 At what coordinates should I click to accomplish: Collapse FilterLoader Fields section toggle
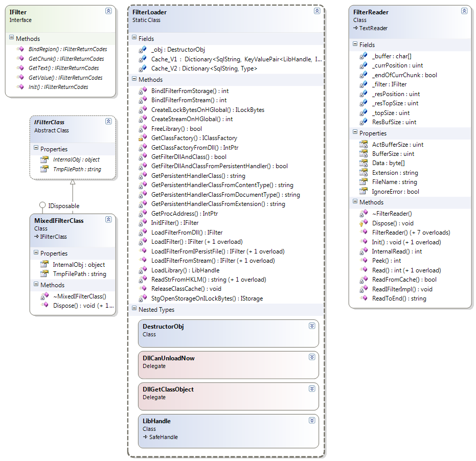tap(134, 37)
